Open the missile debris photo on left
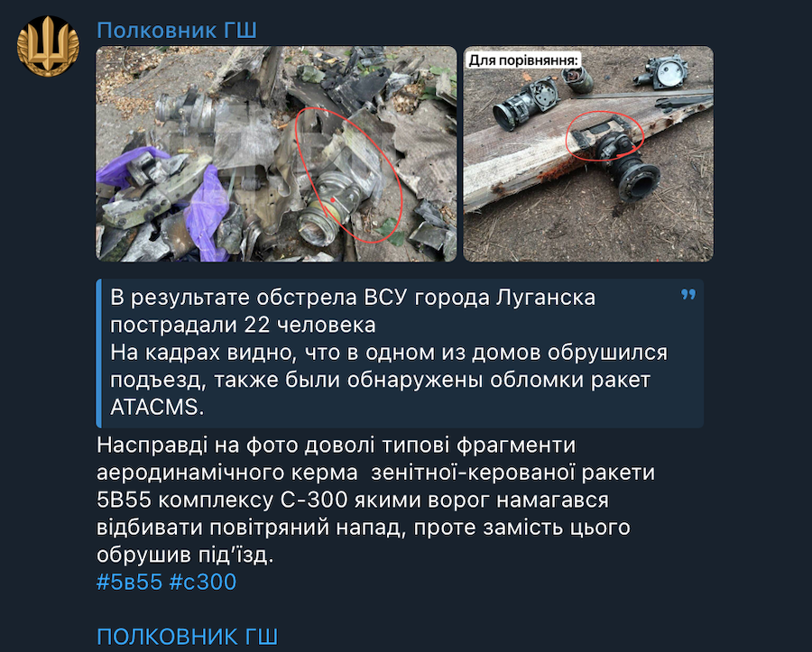Viewport: 812px width, 652px height. [276, 153]
